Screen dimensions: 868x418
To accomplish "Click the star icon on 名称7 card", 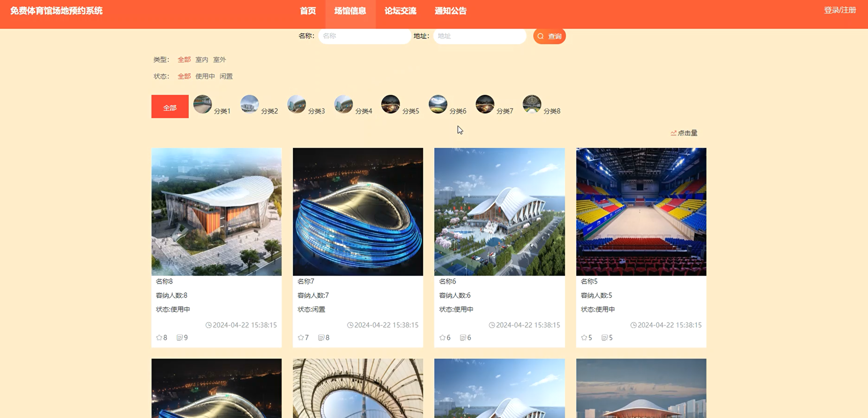I will tap(301, 337).
